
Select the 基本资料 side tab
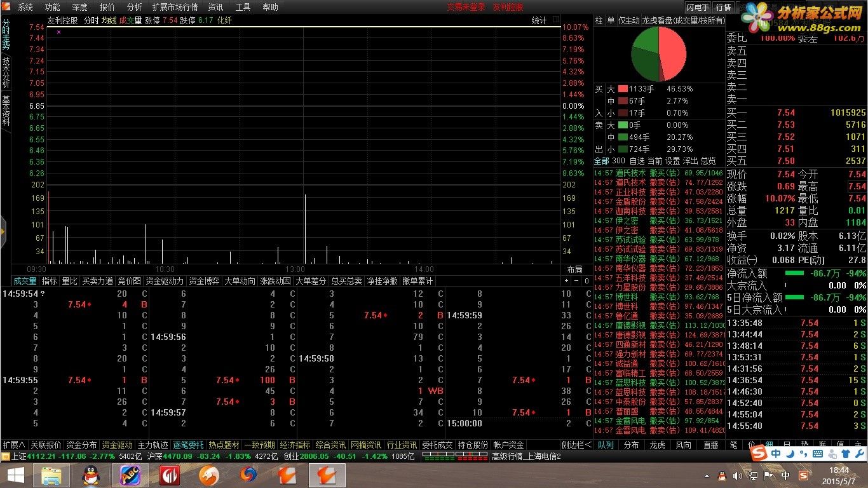pos(6,110)
